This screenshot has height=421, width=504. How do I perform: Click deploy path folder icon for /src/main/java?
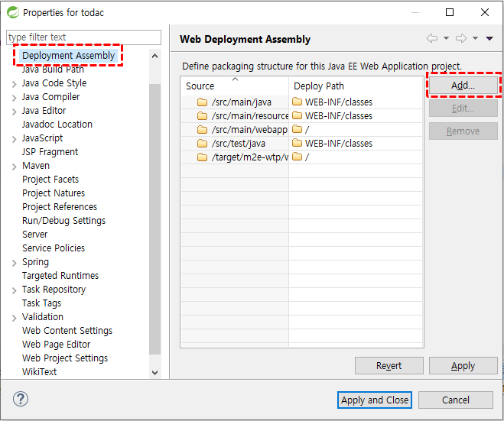coord(297,102)
